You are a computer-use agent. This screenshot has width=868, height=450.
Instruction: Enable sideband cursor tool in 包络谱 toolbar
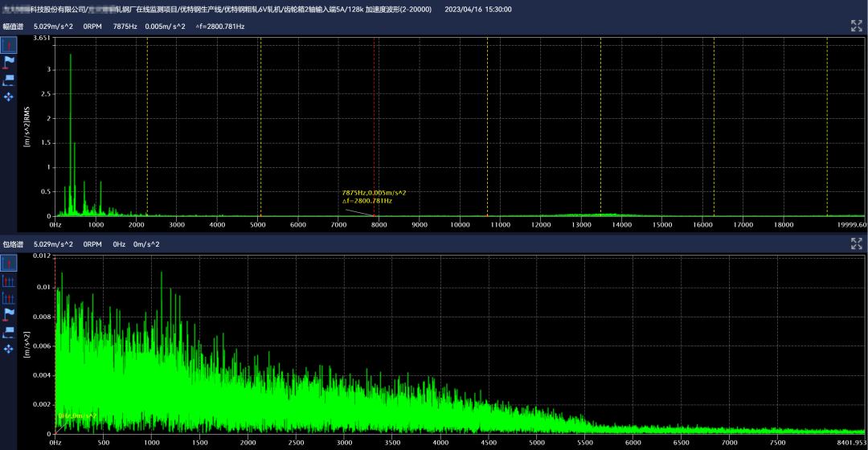click(9, 297)
